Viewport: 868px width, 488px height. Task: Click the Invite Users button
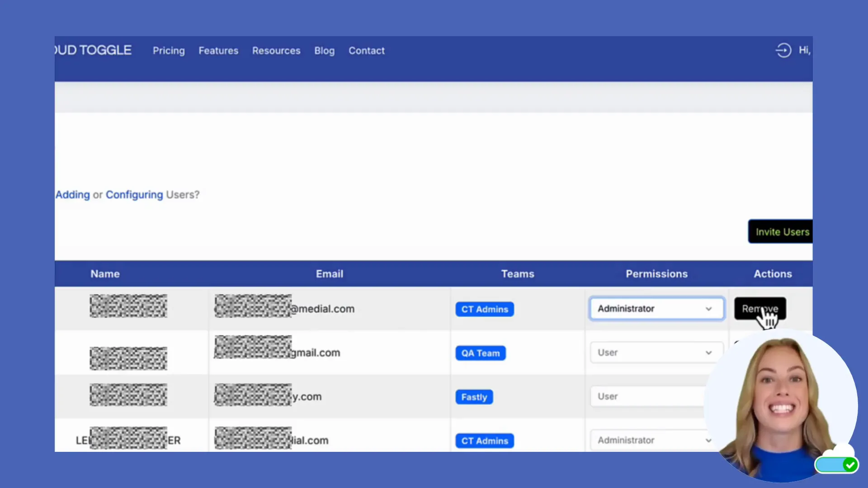click(x=782, y=232)
